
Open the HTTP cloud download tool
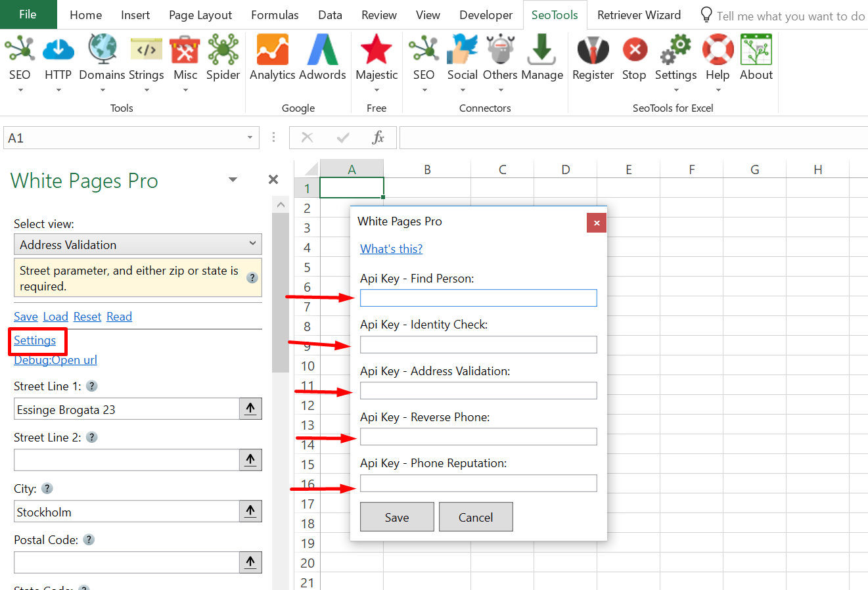point(58,50)
